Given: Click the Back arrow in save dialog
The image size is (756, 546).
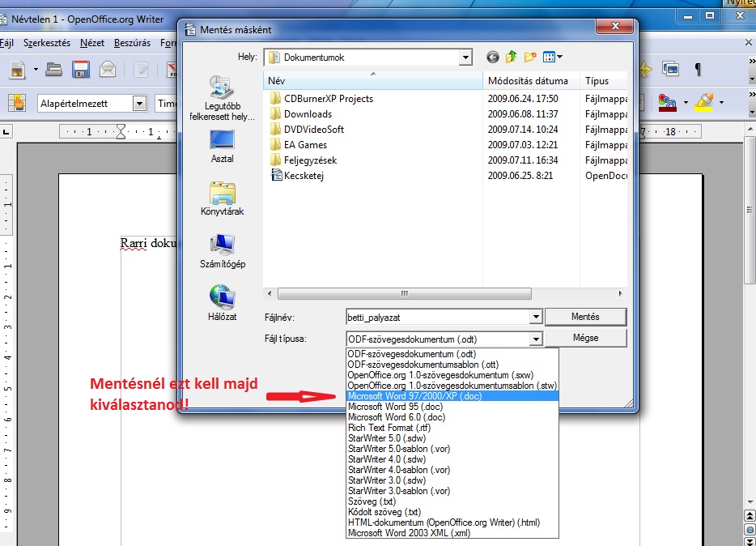Looking at the screenshot, I should tap(492, 58).
